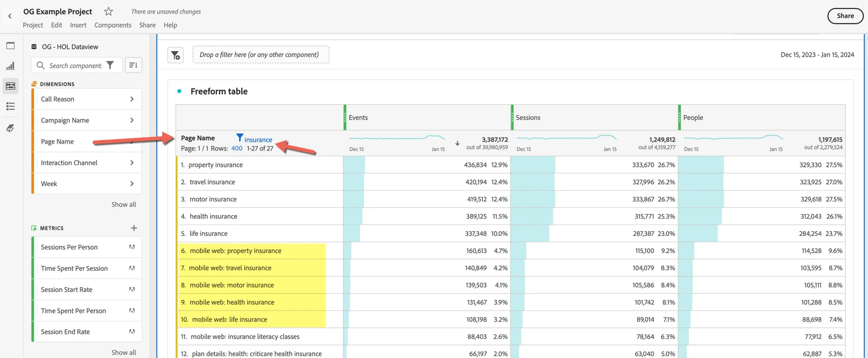Screen dimensions: 868x358
Task: Open the Panels icon in left rail
Action: tap(10, 46)
